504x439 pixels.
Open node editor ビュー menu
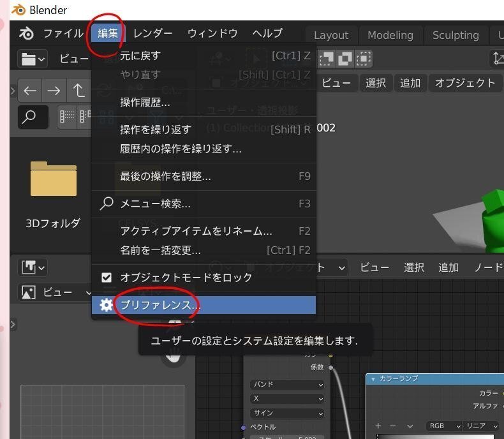374,267
